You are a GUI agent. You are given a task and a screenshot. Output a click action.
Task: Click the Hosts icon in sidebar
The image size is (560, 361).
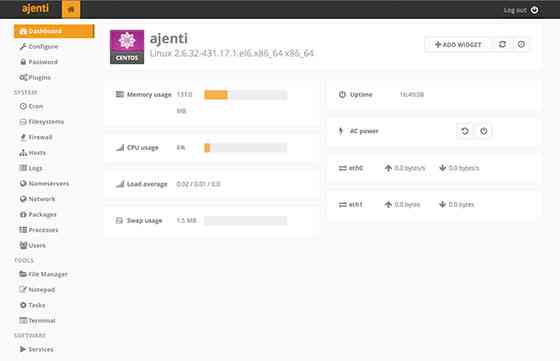coord(23,152)
